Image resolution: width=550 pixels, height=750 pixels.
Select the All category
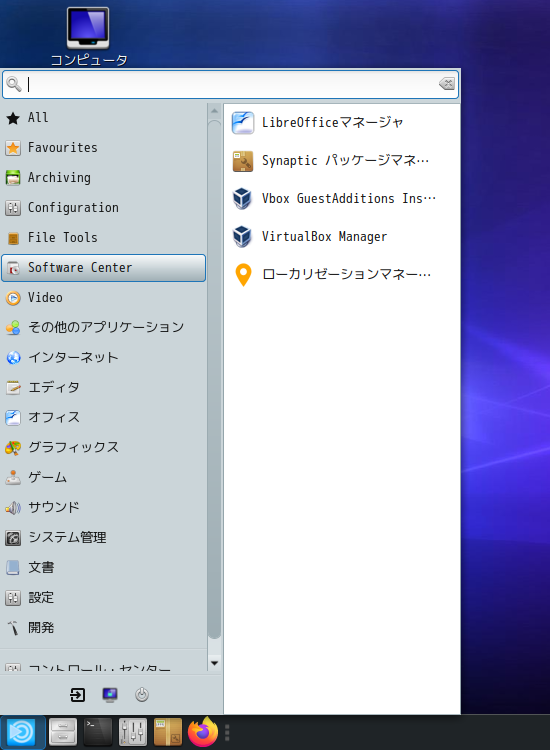click(x=103, y=118)
